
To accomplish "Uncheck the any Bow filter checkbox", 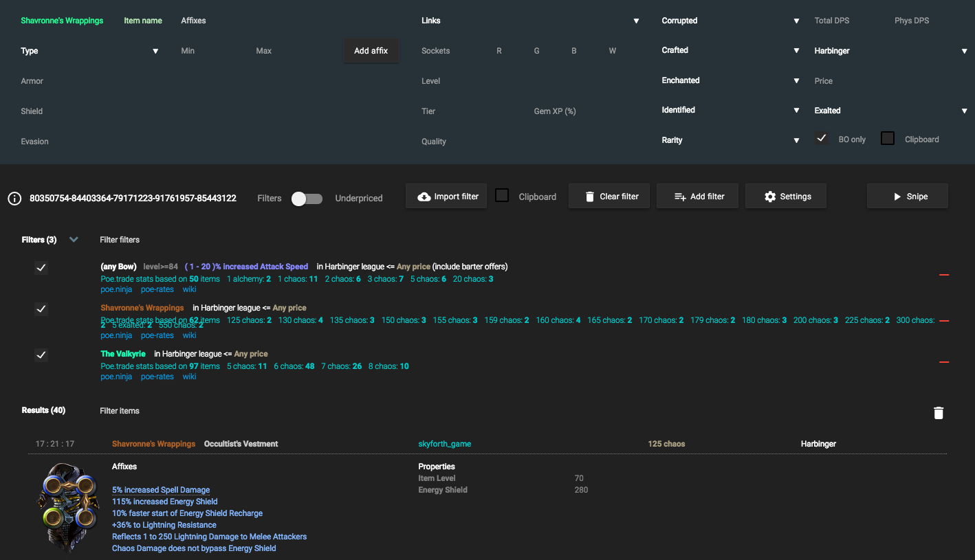I will tap(41, 268).
